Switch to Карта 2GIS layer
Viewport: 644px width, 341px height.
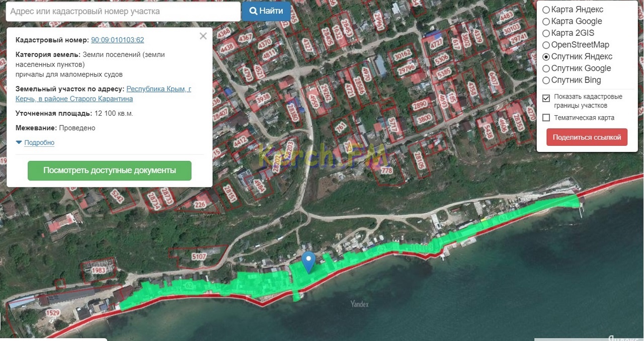pyautogui.click(x=546, y=33)
